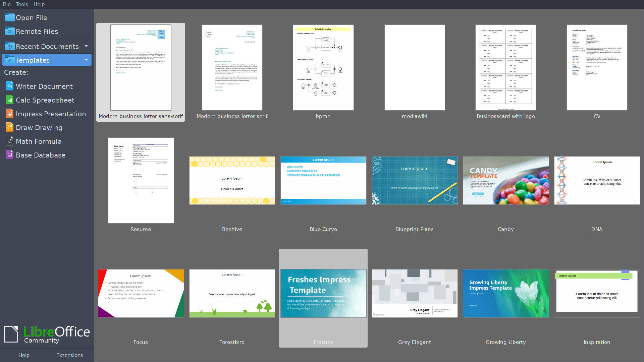Choose the Beehive template thumbnail
Screen dimensions: 644x362
(232, 180)
